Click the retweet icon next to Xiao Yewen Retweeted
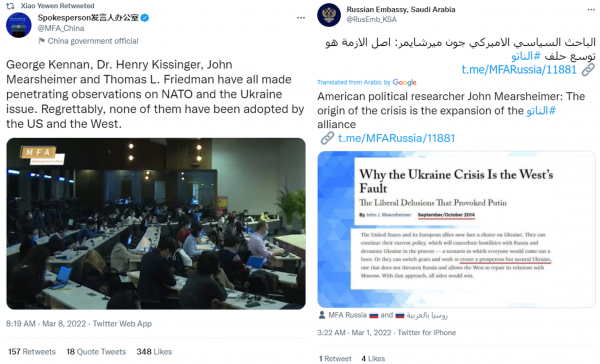 click(11, 6)
